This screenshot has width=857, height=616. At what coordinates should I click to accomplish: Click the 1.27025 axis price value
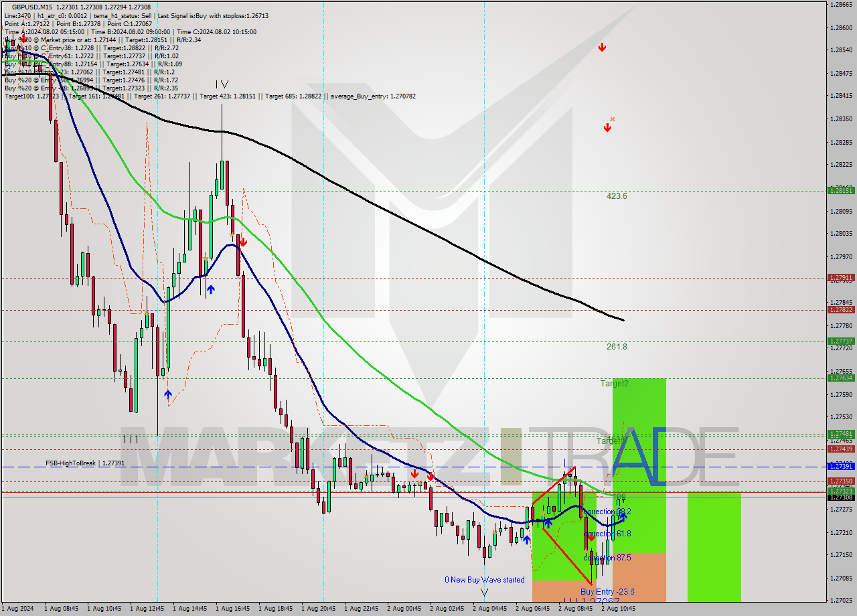click(840, 600)
